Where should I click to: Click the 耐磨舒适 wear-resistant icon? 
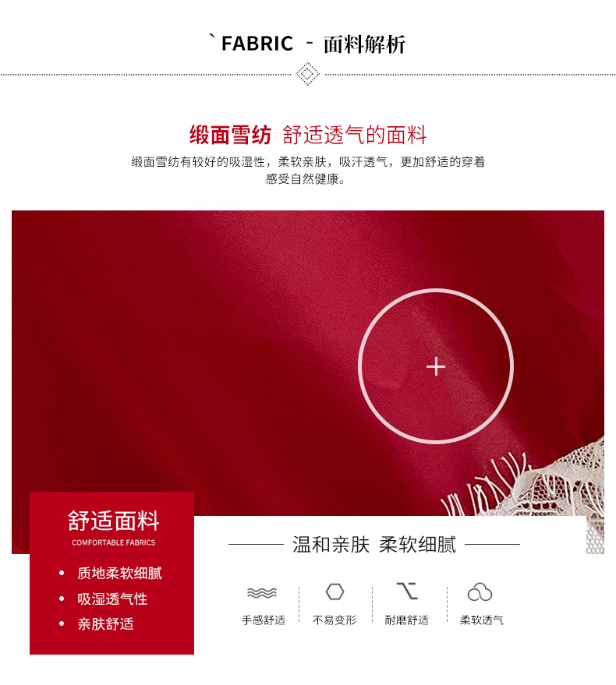[406, 591]
